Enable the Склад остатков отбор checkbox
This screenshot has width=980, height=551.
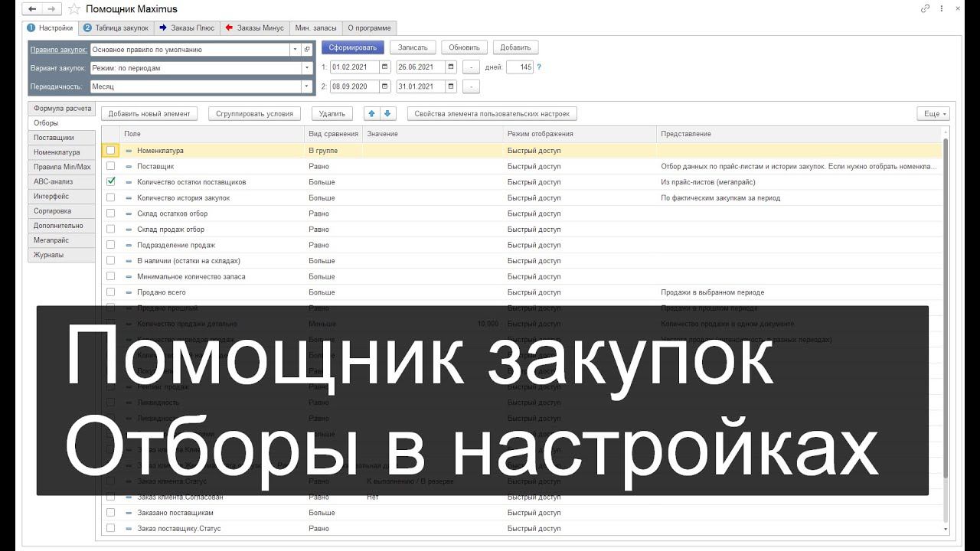(x=111, y=214)
